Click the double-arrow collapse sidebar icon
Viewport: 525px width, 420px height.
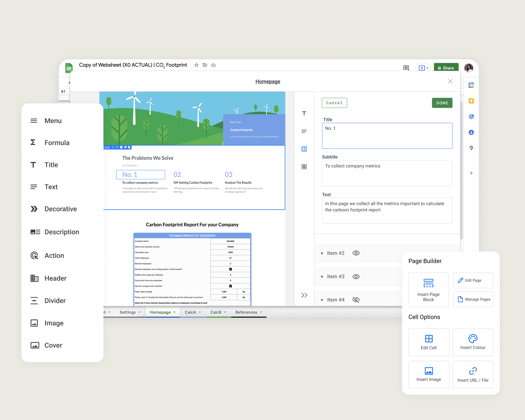pos(304,295)
